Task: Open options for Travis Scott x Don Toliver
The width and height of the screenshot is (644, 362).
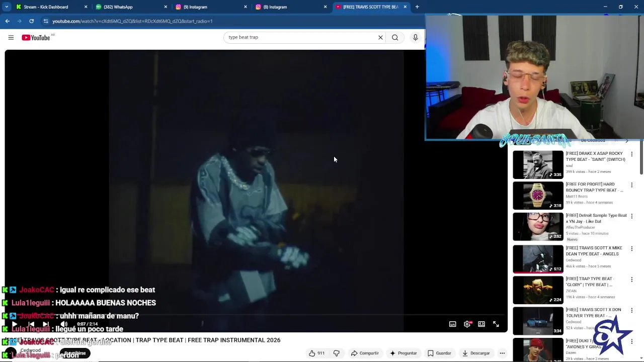Action: pyautogui.click(x=631, y=311)
